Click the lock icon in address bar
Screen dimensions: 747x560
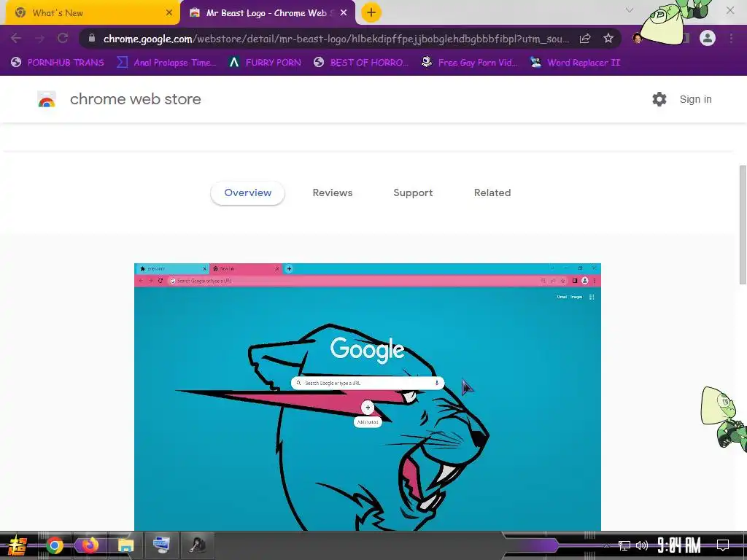tap(92, 38)
